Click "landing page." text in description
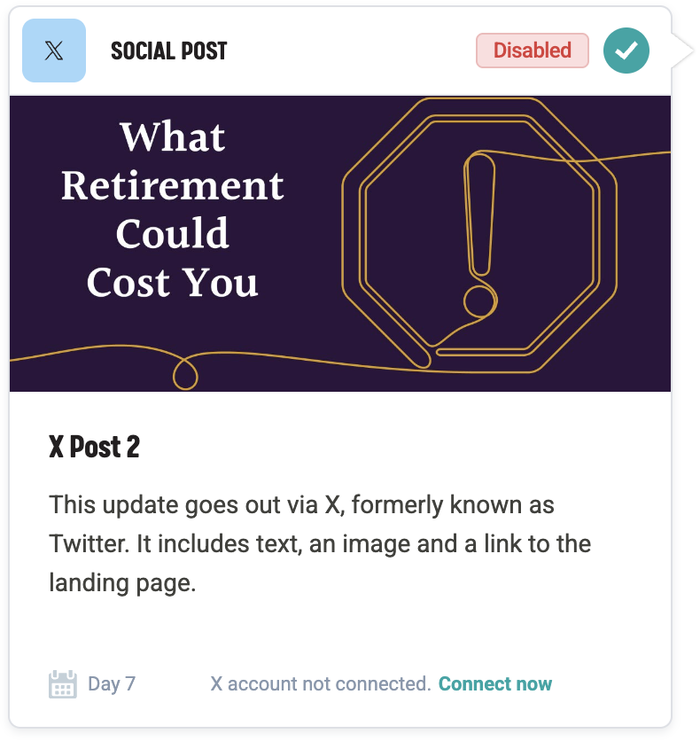This screenshot has width=700, height=741. pos(122,583)
